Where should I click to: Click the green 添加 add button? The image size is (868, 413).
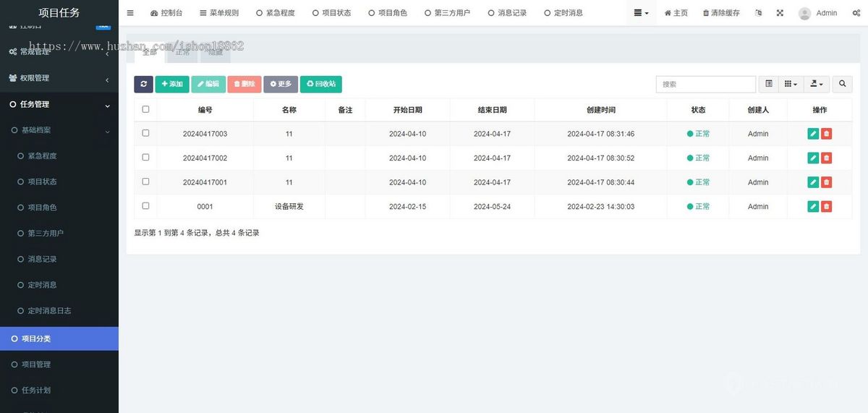[172, 84]
